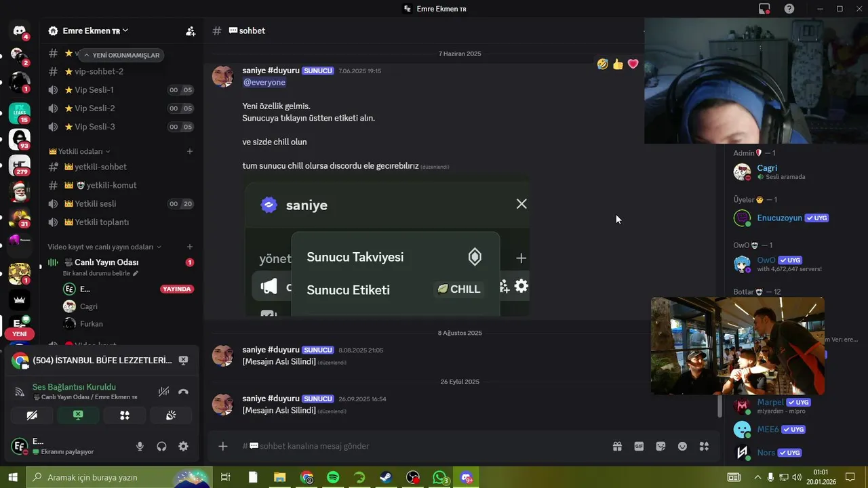
Task: Click the message attachment plus button
Action: click(222, 446)
